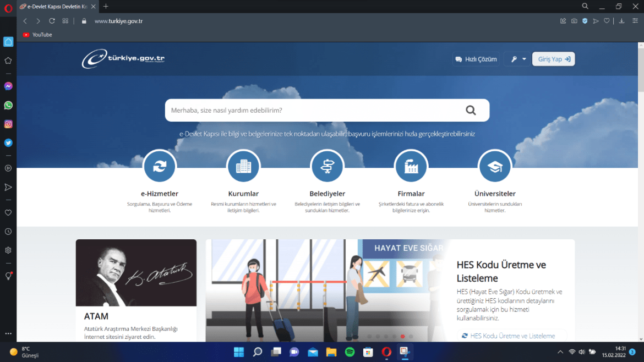The height and width of the screenshot is (362, 644).
Task: Launch Spotify from the Windows taskbar
Action: click(x=350, y=352)
